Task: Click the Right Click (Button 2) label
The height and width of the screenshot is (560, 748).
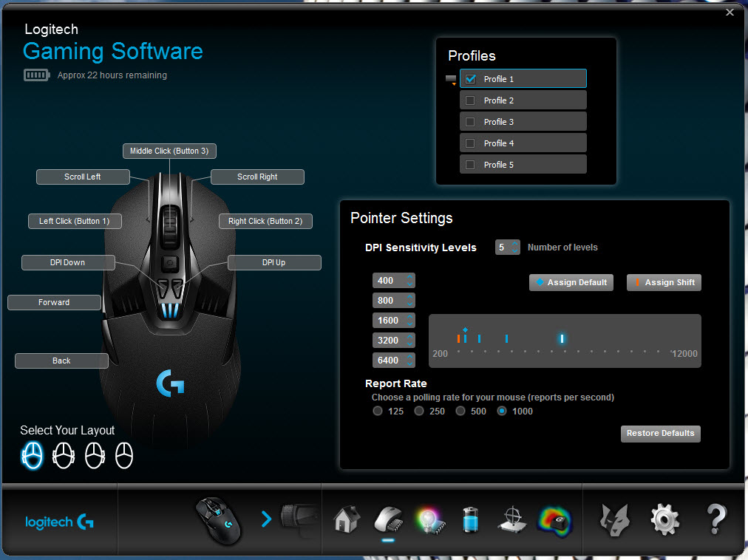Action: tap(265, 222)
